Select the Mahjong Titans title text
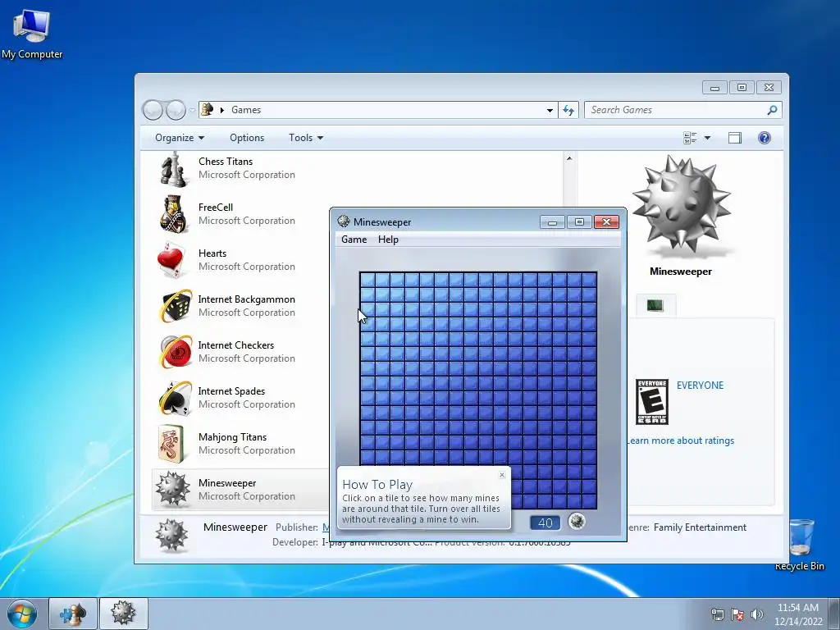Image resolution: width=840 pixels, height=630 pixels. [x=232, y=437]
